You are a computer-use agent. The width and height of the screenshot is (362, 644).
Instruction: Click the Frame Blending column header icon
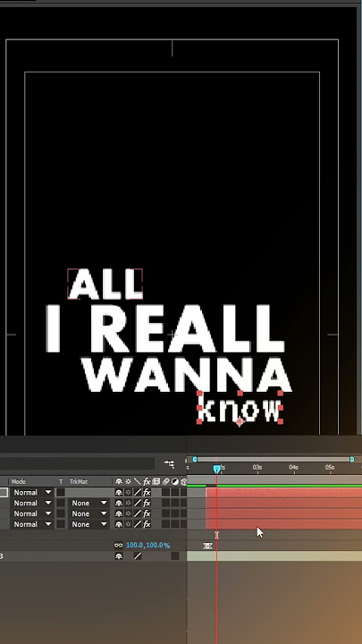[156, 481]
